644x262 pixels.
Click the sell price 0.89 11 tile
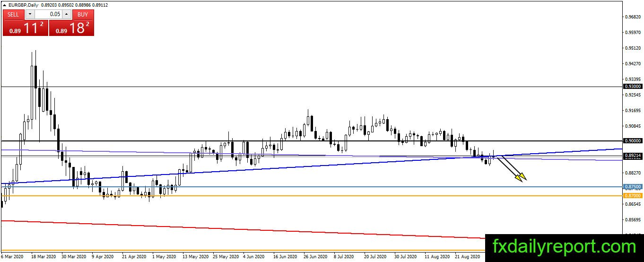point(26,28)
